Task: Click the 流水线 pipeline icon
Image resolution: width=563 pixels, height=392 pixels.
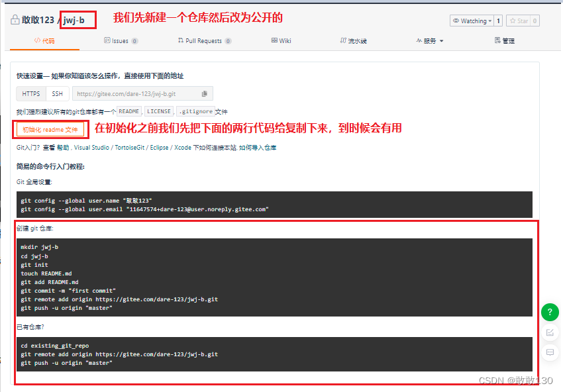Action: [x=343, y=40]
